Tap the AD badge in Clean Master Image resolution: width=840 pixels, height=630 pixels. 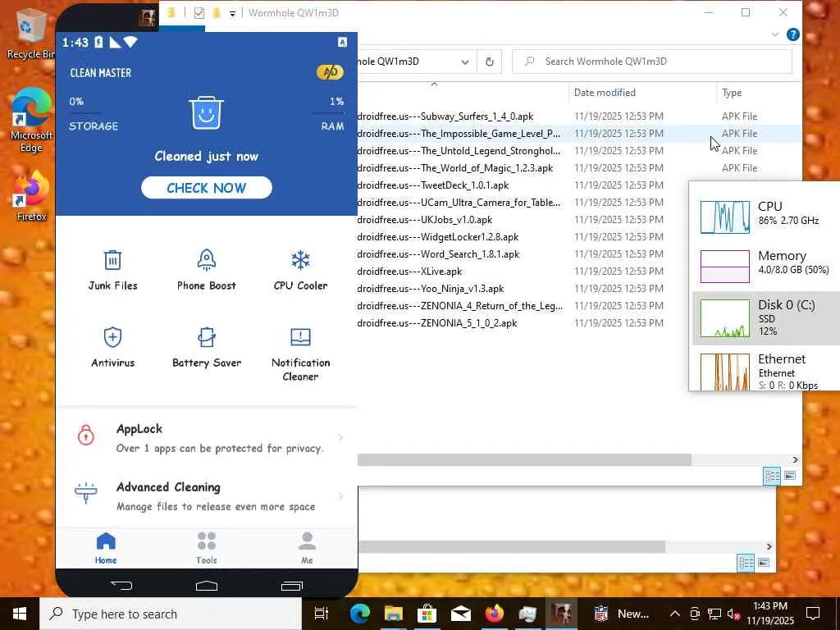tap(330, 72)
